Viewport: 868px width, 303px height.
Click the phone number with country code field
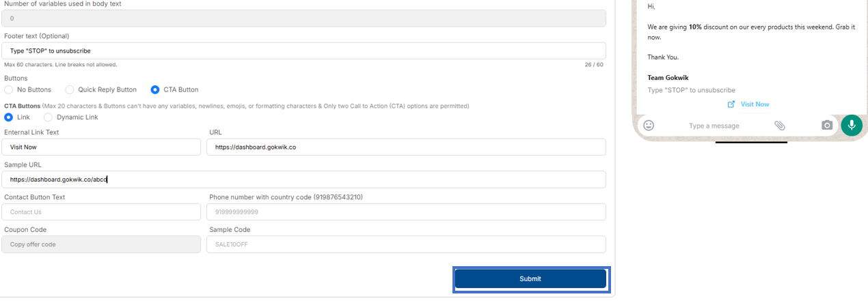(x=406, y=212)
